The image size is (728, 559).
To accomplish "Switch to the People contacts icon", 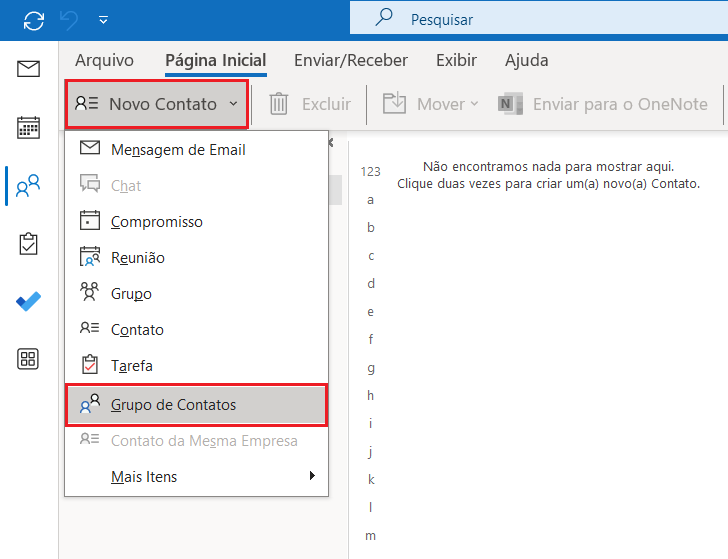I will pos(28,186).
